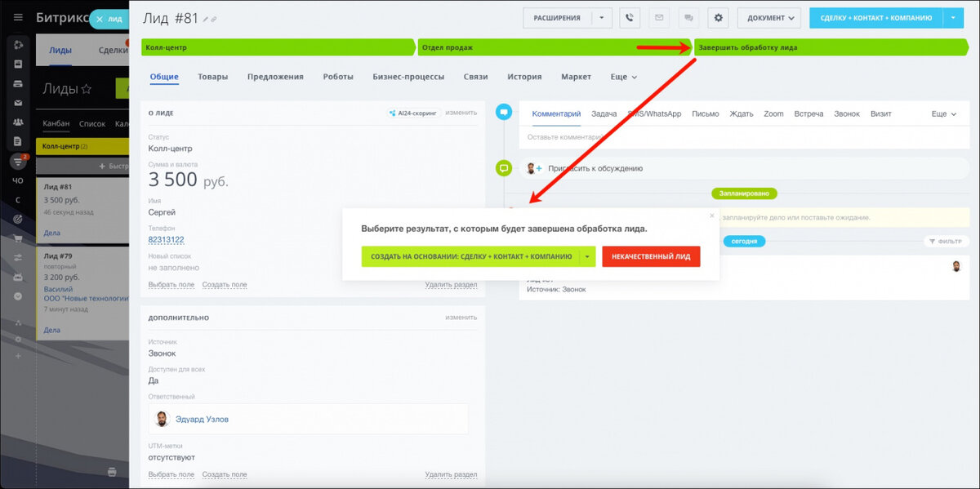The image size is (980, 489).
Task: Click Создать поле in О ЛИДЕ section
Action: [225, 285]
